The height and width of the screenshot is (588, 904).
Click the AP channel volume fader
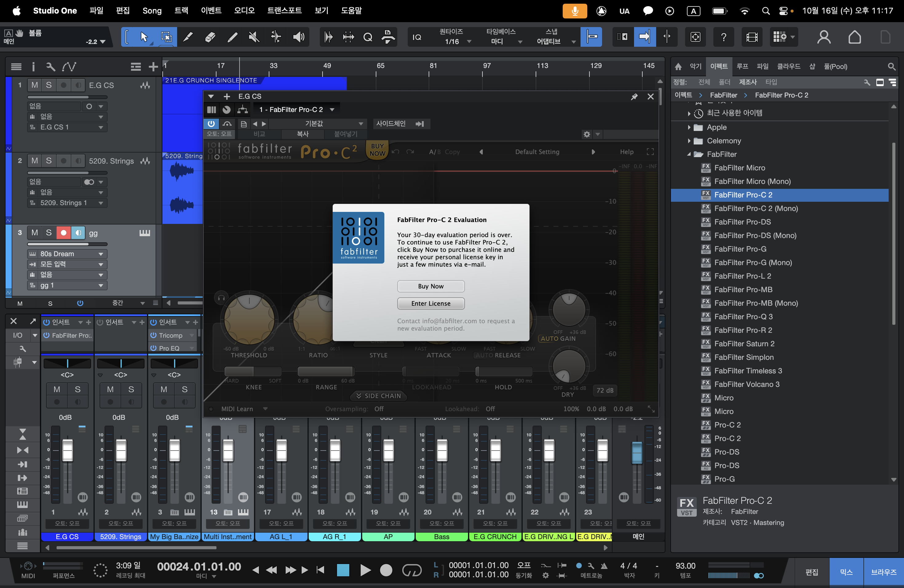coord(389,451)
